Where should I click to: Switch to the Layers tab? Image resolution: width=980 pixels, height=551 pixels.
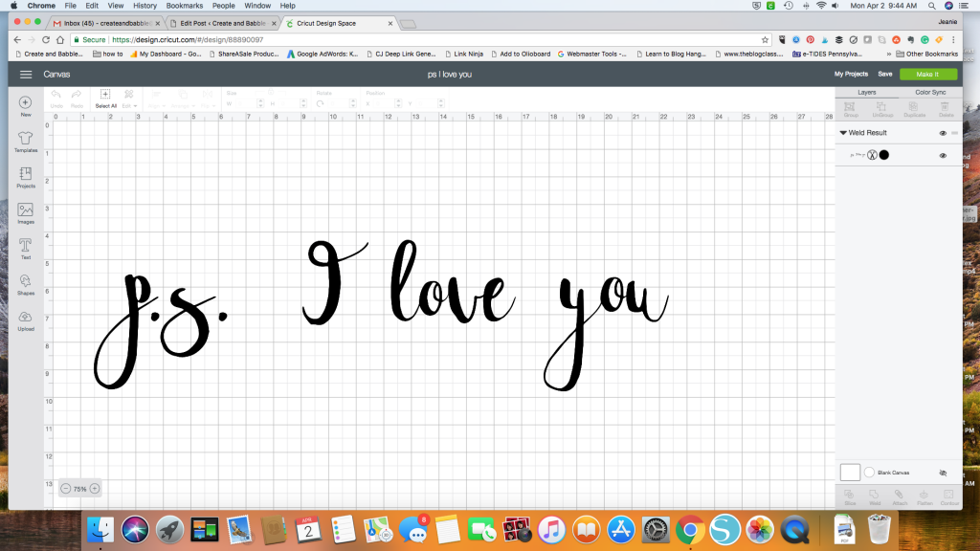866,93
